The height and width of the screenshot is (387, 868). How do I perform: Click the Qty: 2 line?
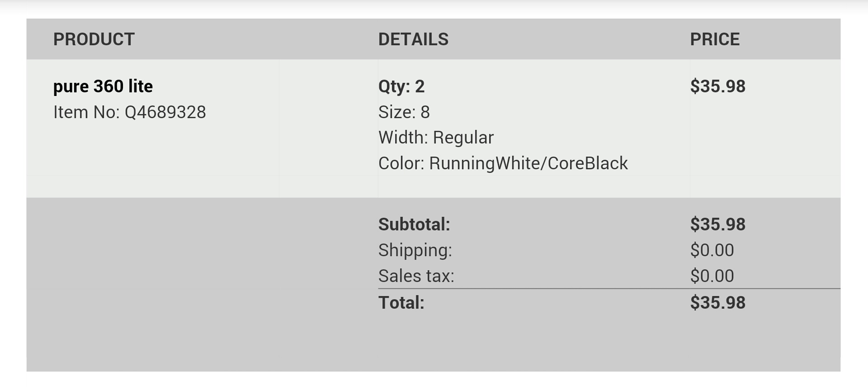[x=401, y=86]
